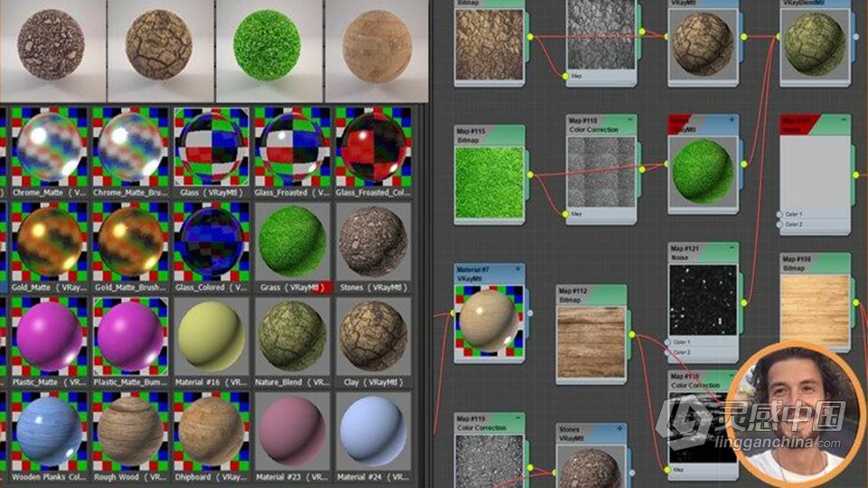Select the Glass_Colored material slot
Screen dimensions: 868x488
pyautogui.click(x=211, y=248)
